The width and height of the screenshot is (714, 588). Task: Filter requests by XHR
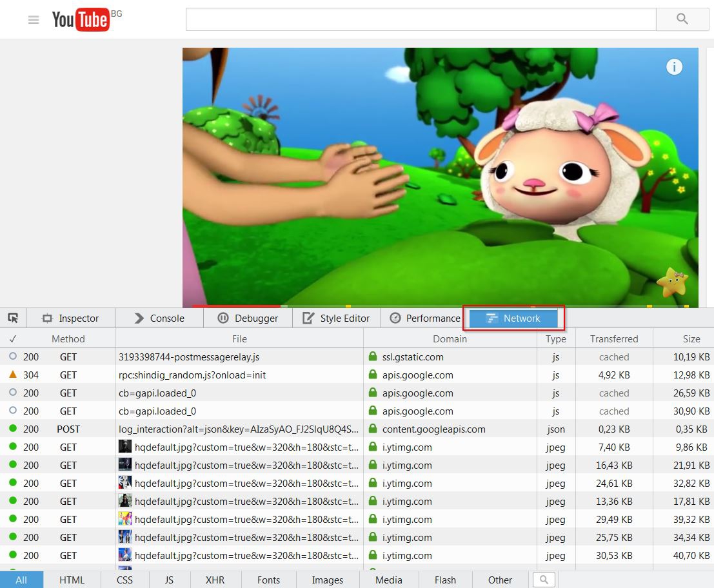click(x=215, y=580)
